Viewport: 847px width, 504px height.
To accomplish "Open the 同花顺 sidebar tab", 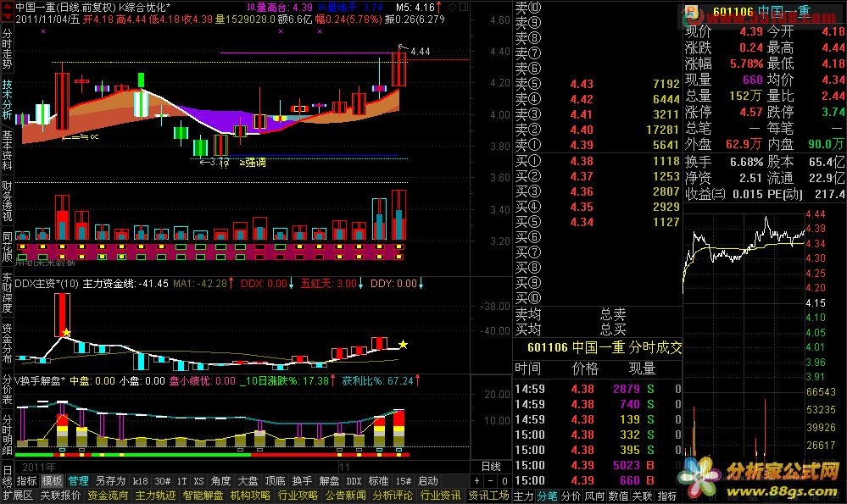I will coord(7,246).
